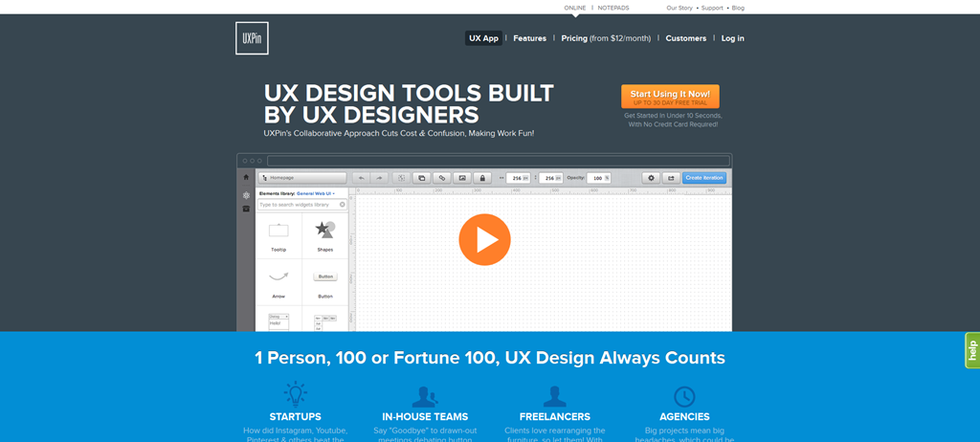Image resolution: width=980 pixels, height=442 pixels.
Task: Click the Create iteration button
Action: [704, 178]
